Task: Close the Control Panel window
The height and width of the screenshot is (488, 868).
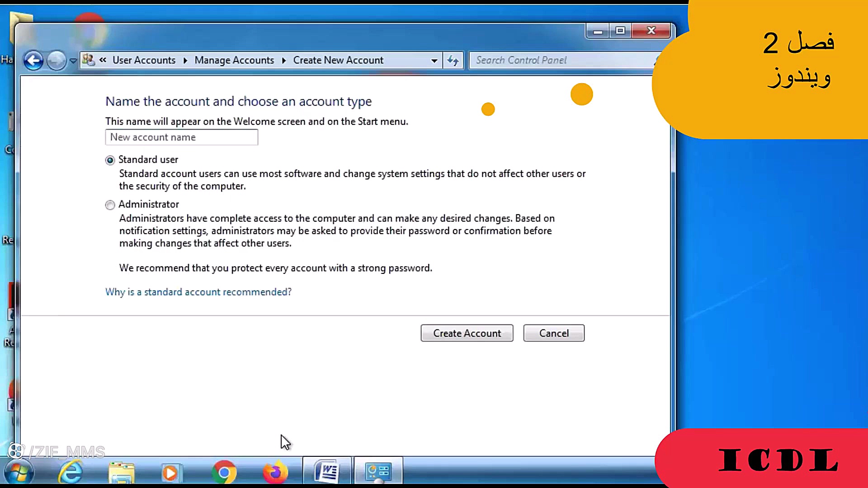Action: tap(651, 31)
